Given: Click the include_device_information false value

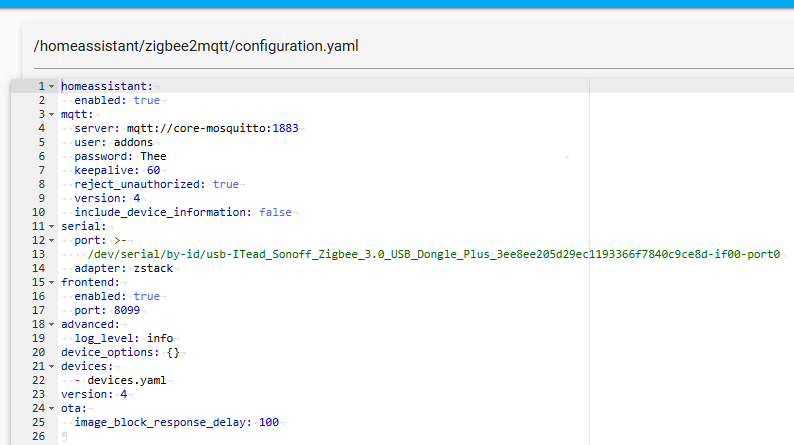Looking at the screenshot, I should pyautogui.click(x=278, y=213).
